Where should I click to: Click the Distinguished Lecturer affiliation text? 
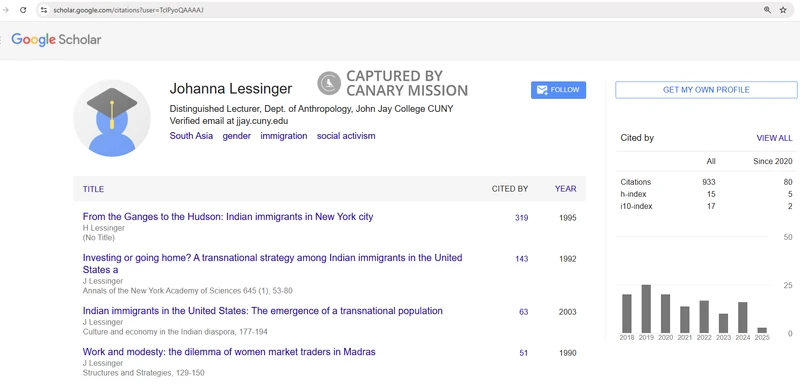pos(311,109)
